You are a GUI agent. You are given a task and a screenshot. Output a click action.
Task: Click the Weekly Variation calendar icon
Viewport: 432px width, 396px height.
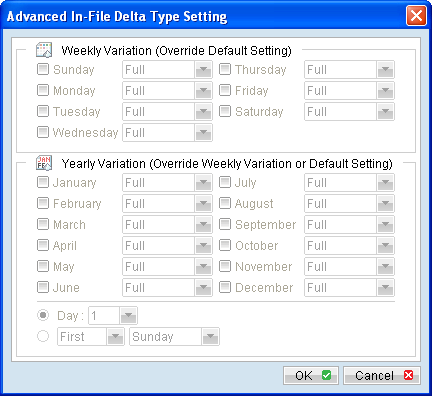(x=44, y=50)
